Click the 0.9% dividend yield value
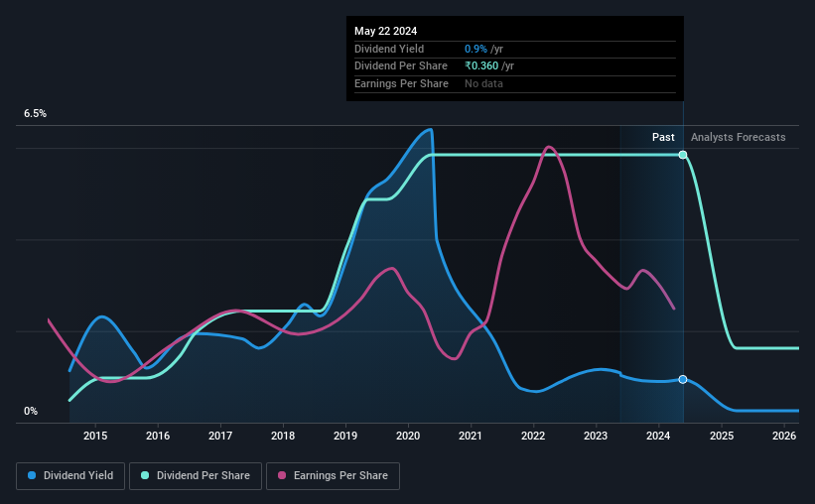This screenshot has height=504, width=815. (475, 49)
